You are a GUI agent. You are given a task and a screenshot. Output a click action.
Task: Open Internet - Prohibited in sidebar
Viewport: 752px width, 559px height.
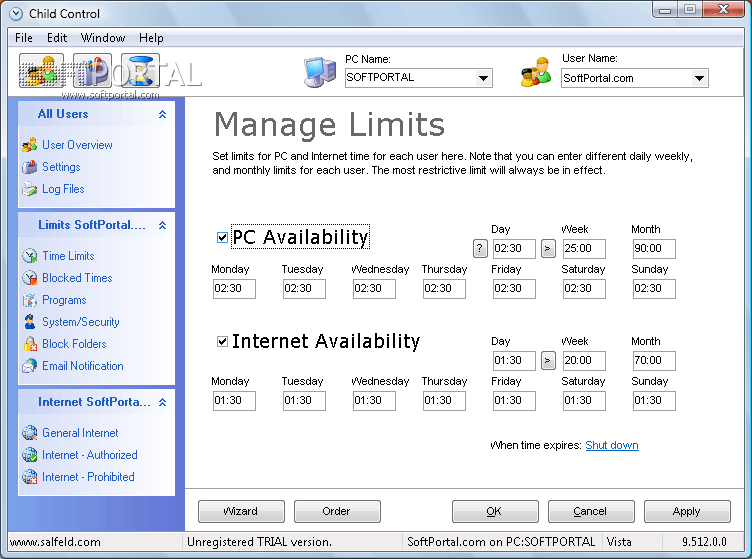(x=88, y=477)
